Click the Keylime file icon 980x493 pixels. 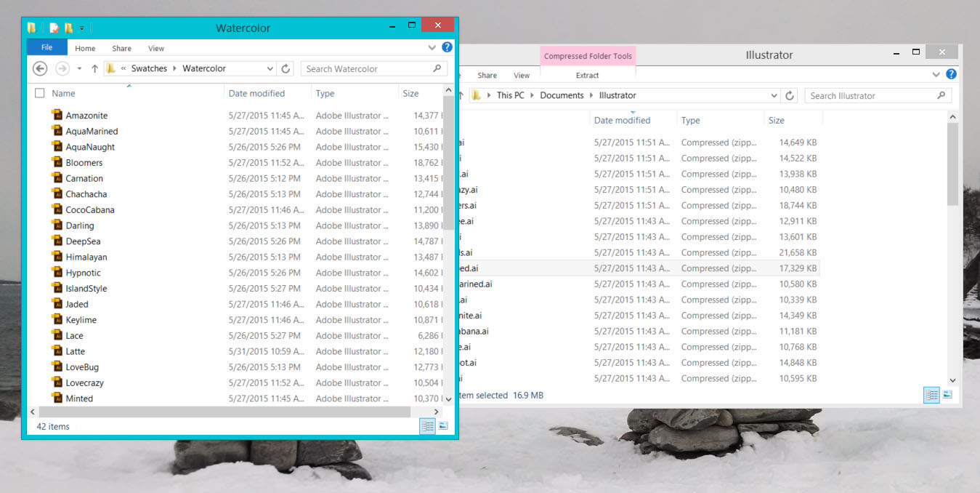point(57,320)
